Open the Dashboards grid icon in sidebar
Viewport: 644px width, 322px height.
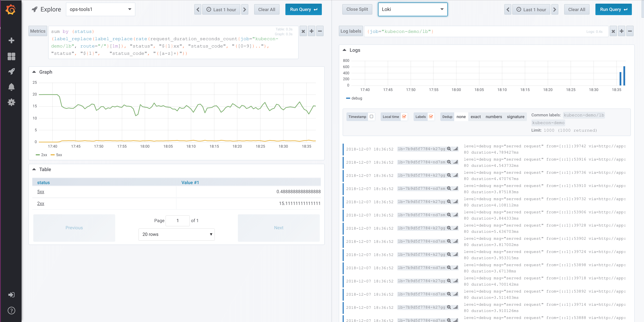tap(11, 56)
